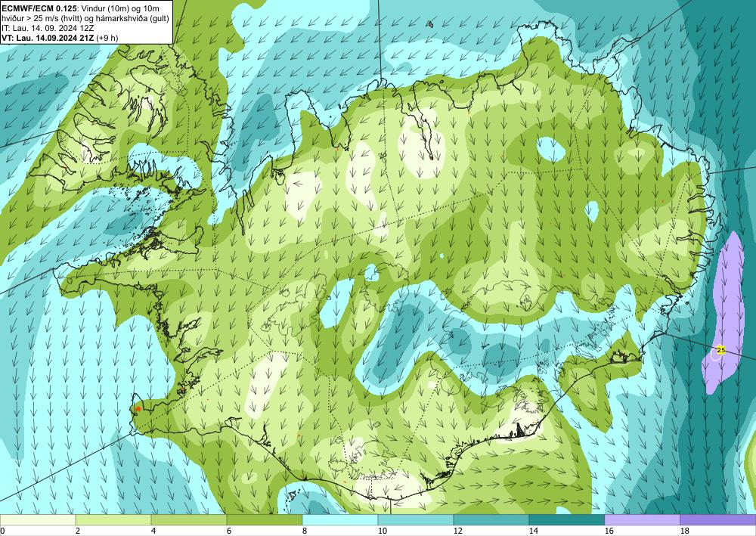Pick the light green 2–4 legend swatch
Image resolution: width=756 pixels, height=536 pixels.
point(113,520)
